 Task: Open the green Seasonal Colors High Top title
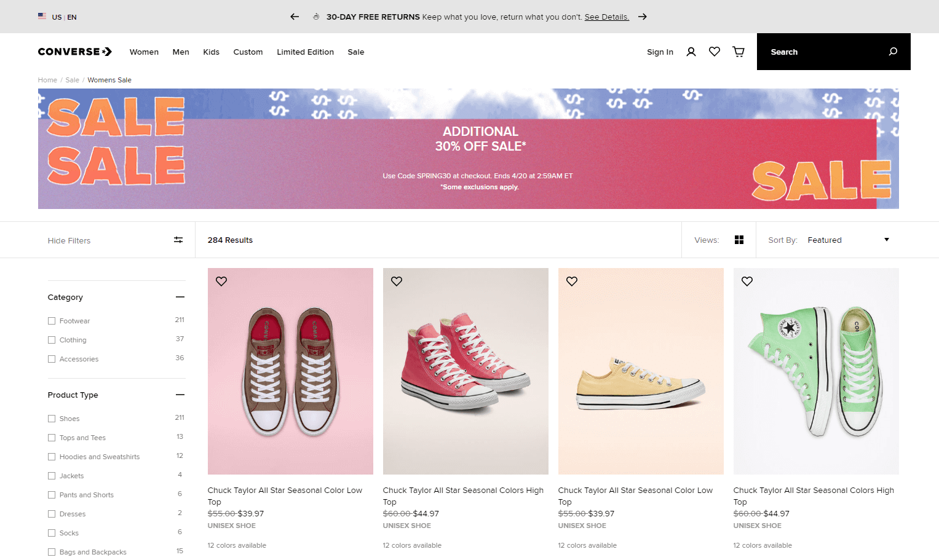click(x=814, y=496)
